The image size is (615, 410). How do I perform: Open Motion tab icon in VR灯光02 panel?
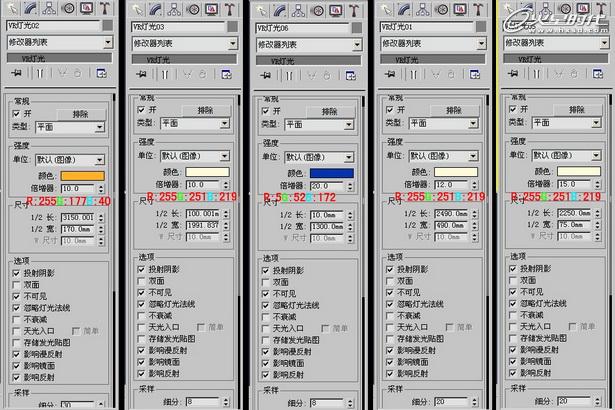[68, 8]
